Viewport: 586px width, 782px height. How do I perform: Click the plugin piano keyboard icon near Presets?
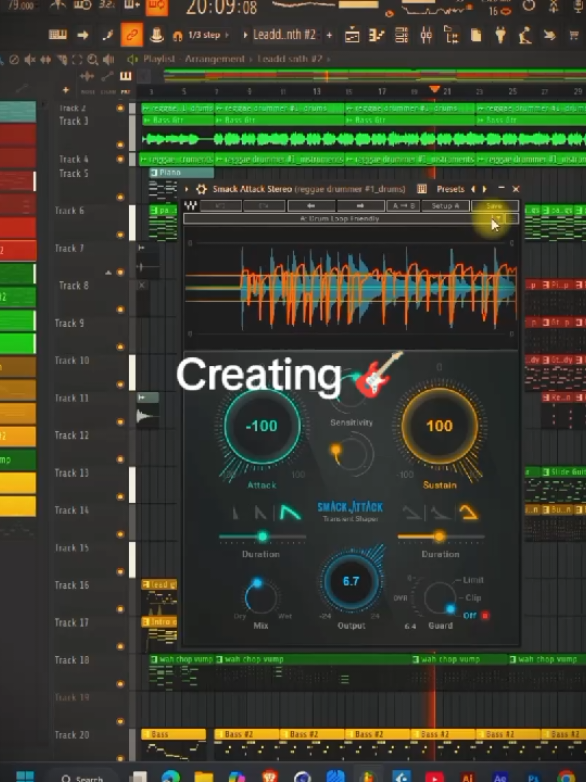422,189
